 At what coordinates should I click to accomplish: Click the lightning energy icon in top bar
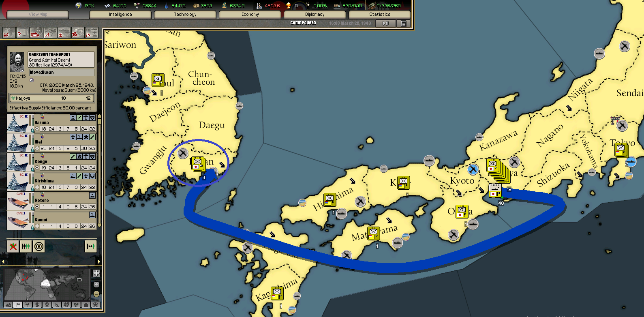tap(79, 5)
